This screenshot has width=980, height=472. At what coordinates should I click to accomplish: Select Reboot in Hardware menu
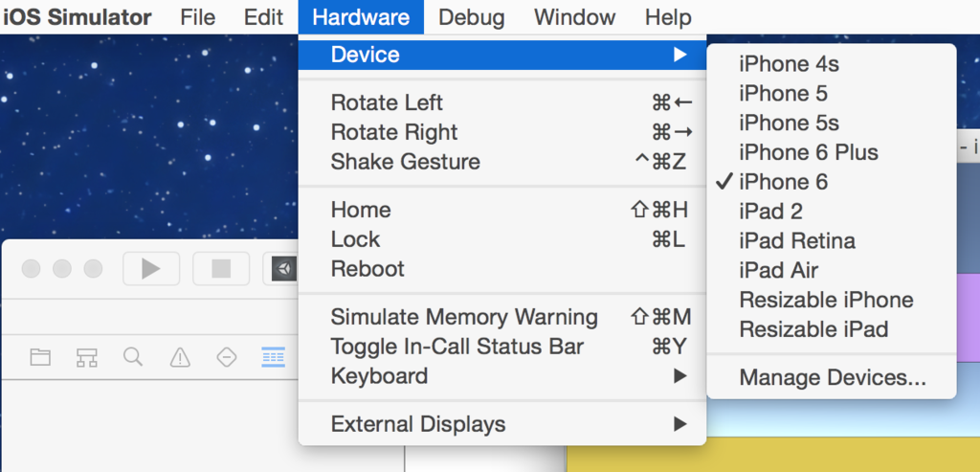501,269
